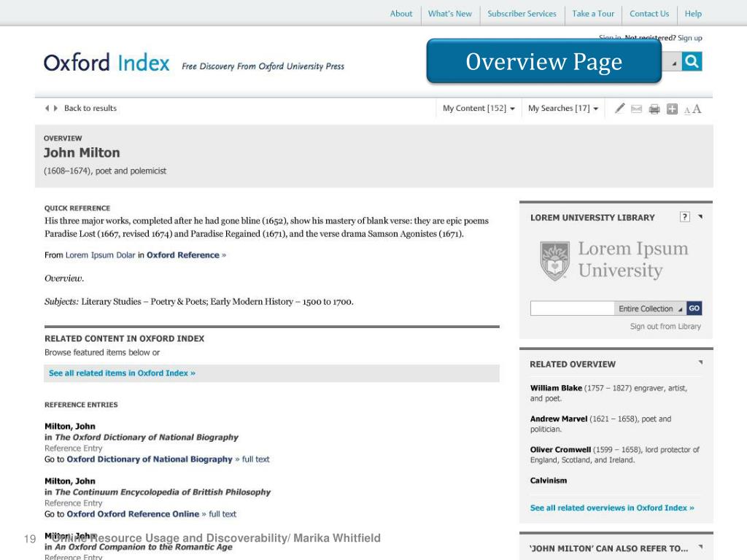Image resolution: width=747 pixels, height=560 pixels.
Task: Open full text for National Biography entry
Action: [256, 459]
